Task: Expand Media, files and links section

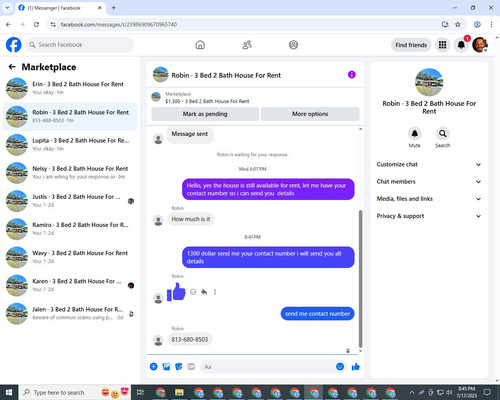Action: tap(429, 199)
